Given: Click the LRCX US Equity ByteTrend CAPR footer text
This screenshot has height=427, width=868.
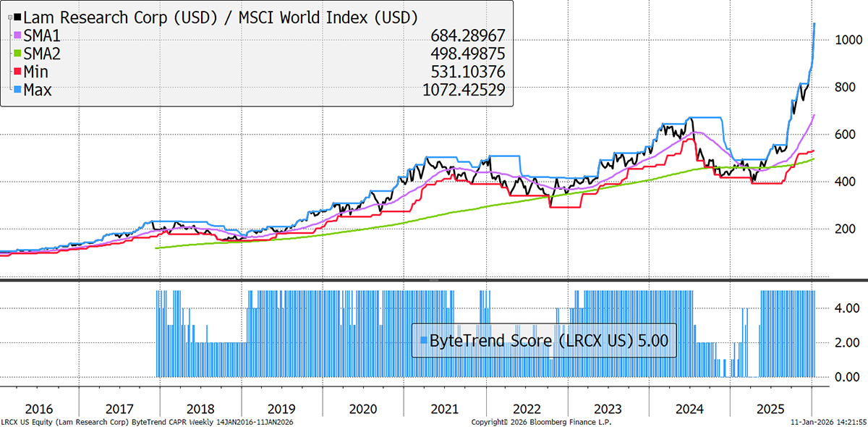Looking at the screenshot, I should click(x=148, y=422).
